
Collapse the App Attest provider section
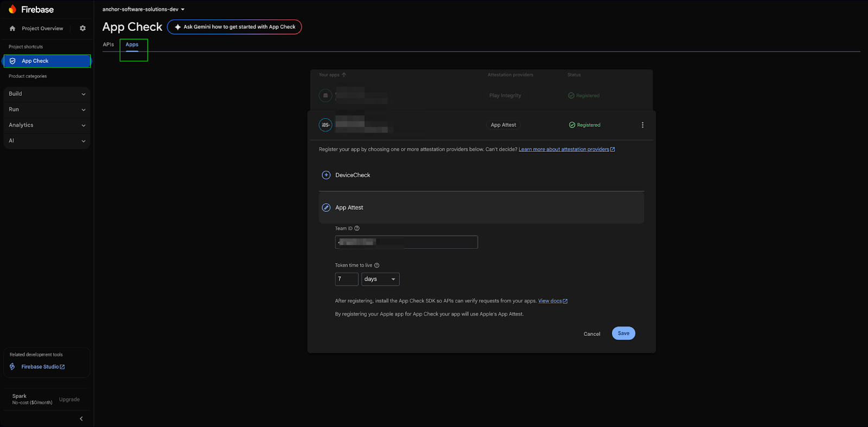481,208
